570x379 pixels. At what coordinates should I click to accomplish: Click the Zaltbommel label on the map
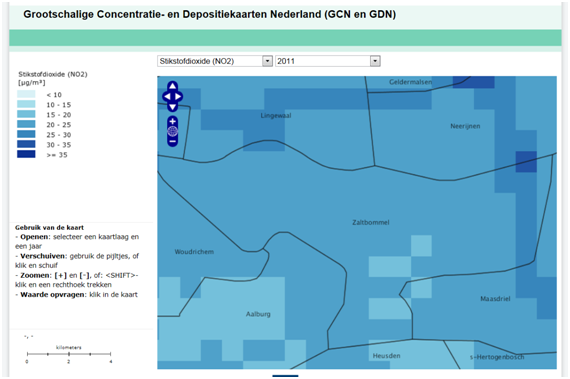point(370,222)
